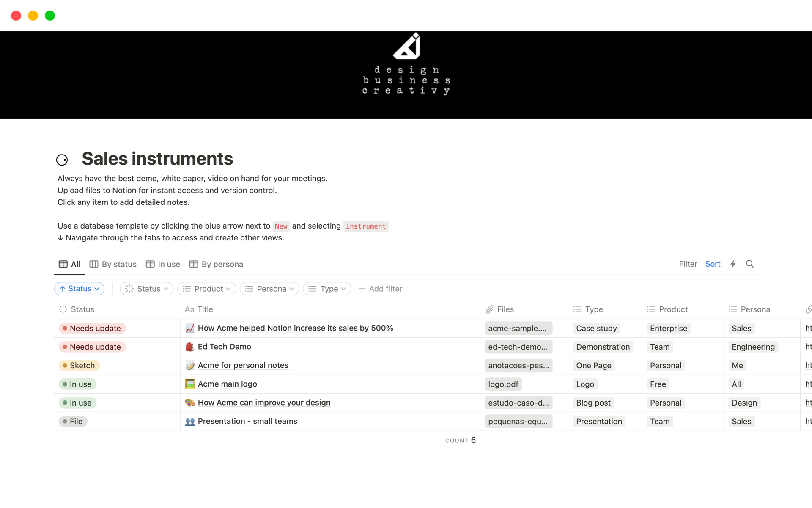Click the memo icon for Acme personal notes

point(190,365)
